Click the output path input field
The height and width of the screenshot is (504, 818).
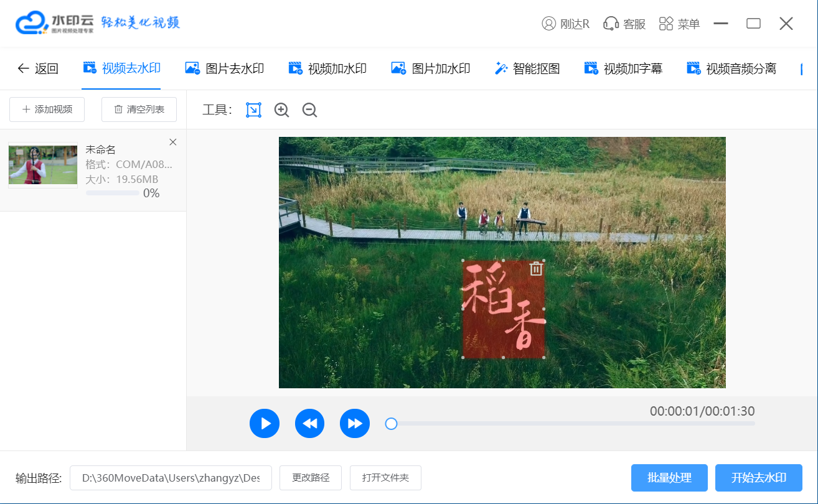click(171, 478)
